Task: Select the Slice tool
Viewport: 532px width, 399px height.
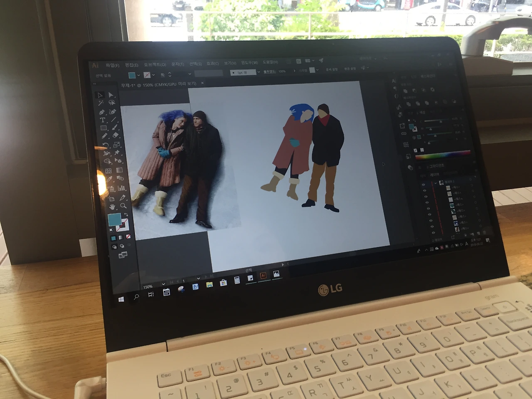Action: (x=122, y=197)
